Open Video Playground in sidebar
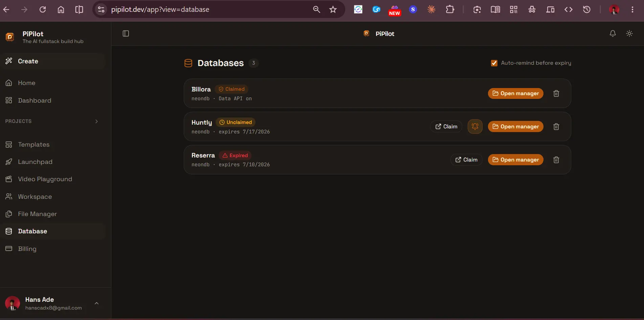 [x=53, y=179]
